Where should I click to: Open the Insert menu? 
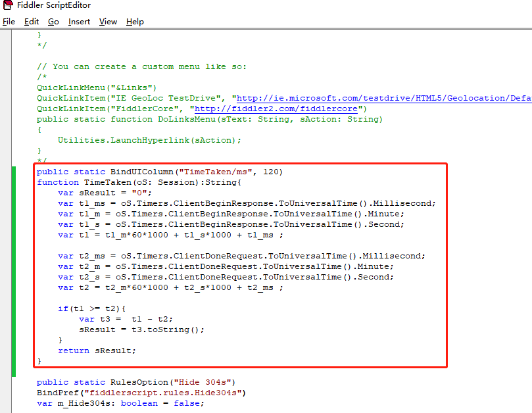79,22
